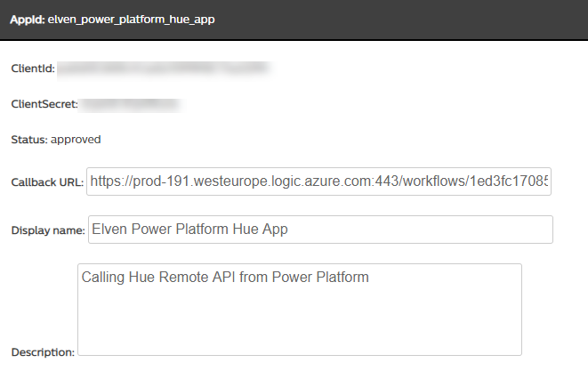Click the 'Display name:' label

tap(48, 230)
